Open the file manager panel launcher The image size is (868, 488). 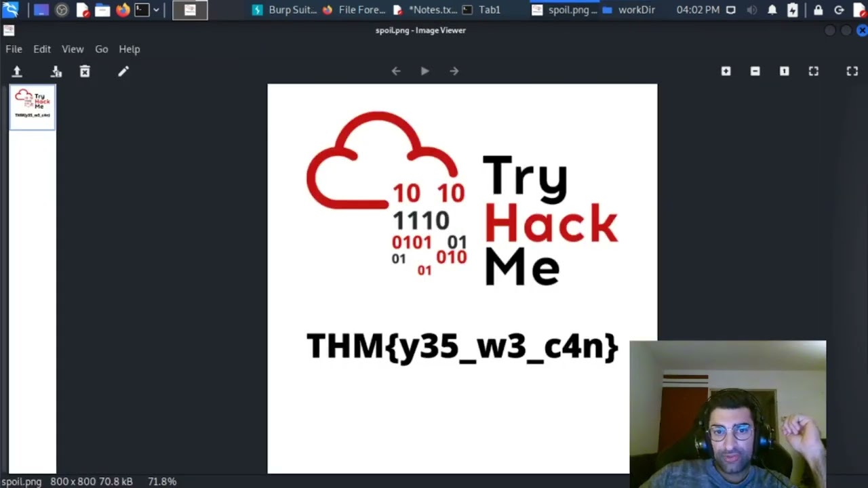tap(102, 10)
